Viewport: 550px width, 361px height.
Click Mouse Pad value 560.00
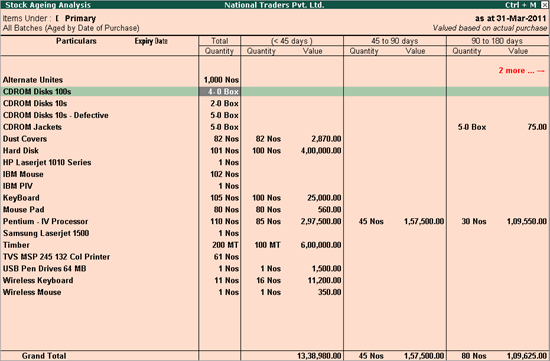click(329, 209)
